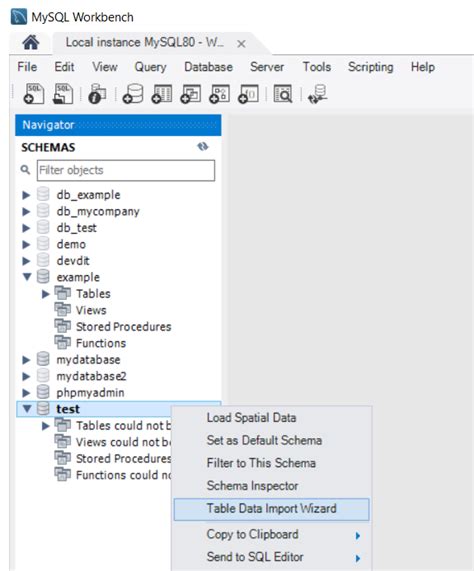Create a new stored procedure icon

click(x=220, y=94)
